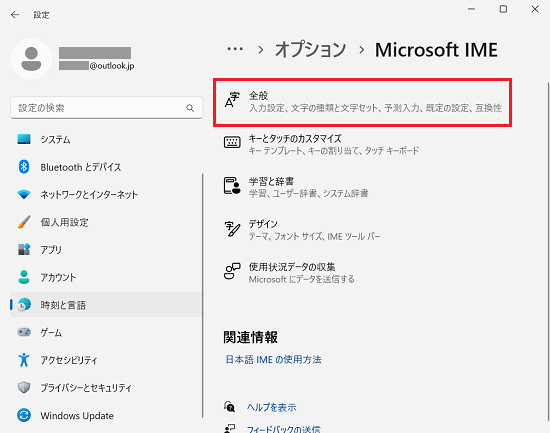Minimize the 設定 window
The image size is (550, 433).
pos(472,9)
